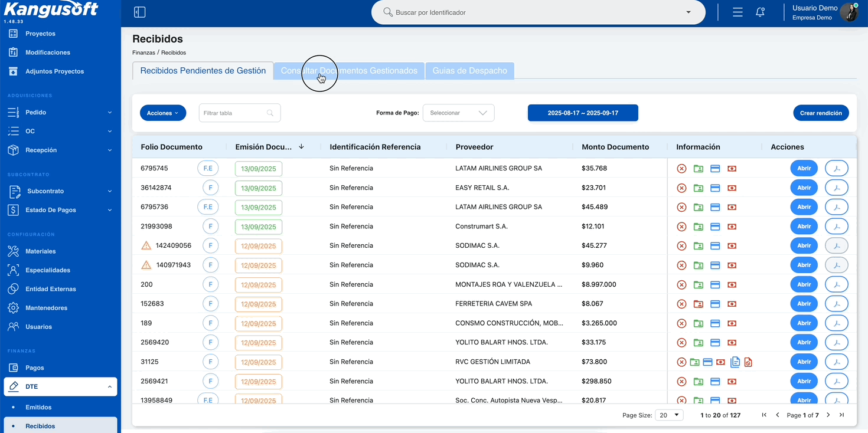Click warning triangle beside folio 140971943
Viewport: 868px width, 433px height.
[x=146, y=265]
